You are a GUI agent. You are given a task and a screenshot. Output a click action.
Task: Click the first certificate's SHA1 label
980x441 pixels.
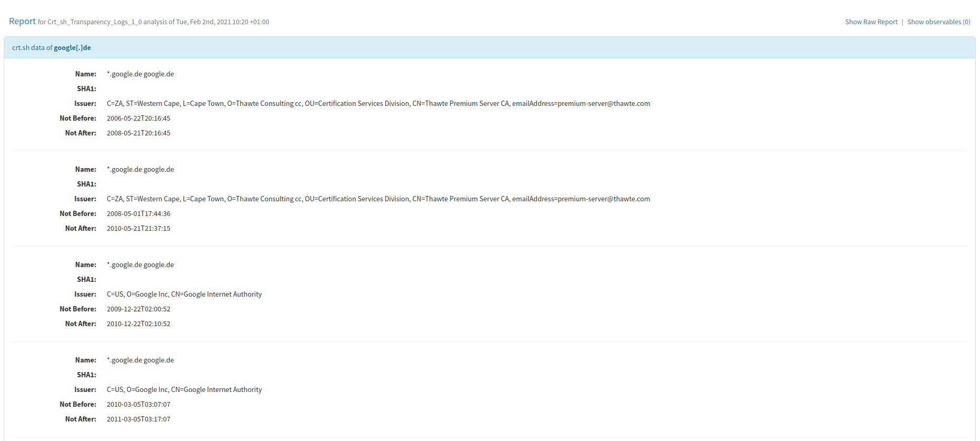coord(86,89)
